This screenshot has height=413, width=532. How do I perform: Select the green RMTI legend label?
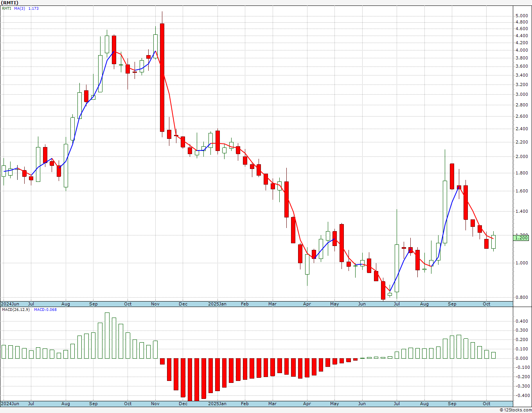(x=7, y=8)
